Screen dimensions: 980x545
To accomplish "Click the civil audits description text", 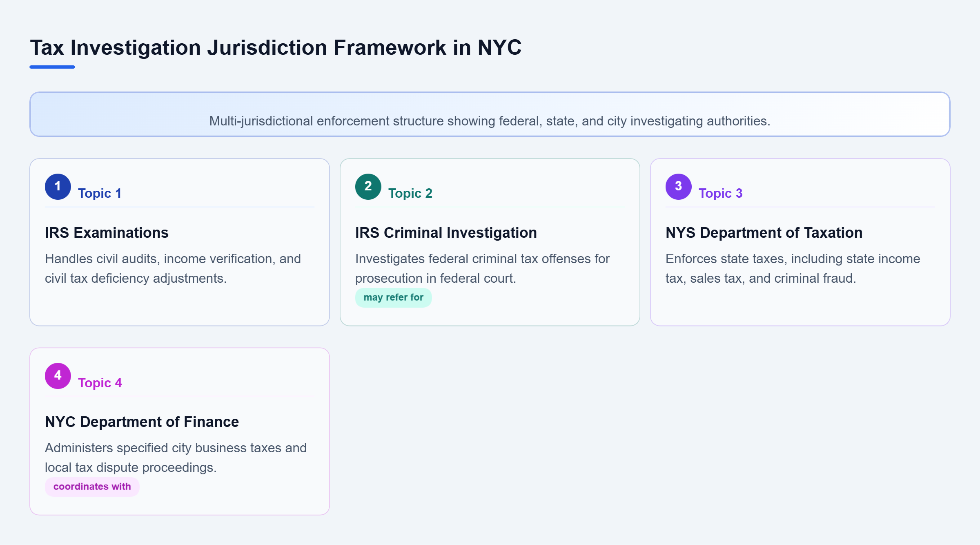I will coord(173,268).
